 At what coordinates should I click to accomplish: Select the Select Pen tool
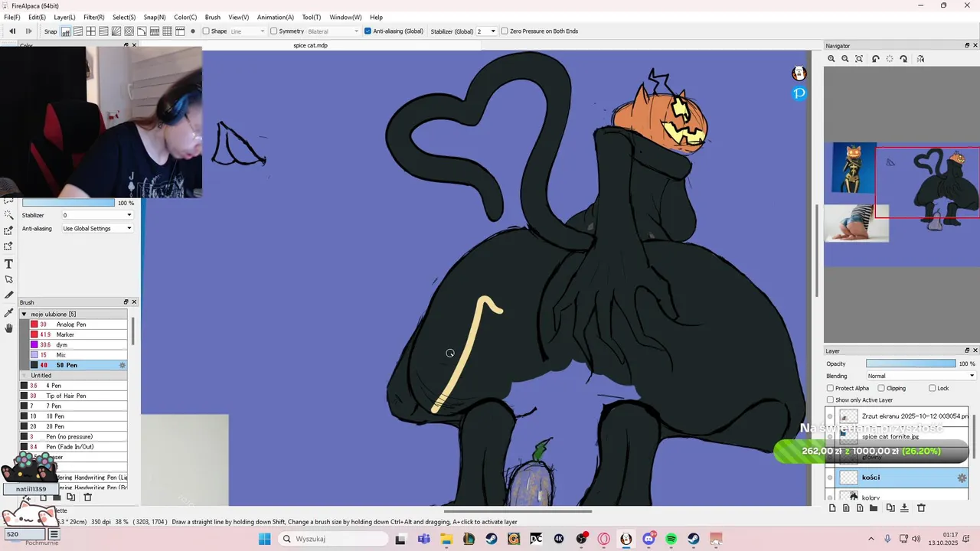coord(8,230)
